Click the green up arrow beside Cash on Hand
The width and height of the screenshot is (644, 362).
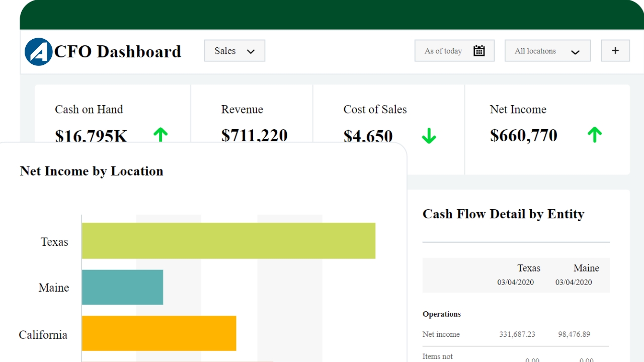(160, 135)
